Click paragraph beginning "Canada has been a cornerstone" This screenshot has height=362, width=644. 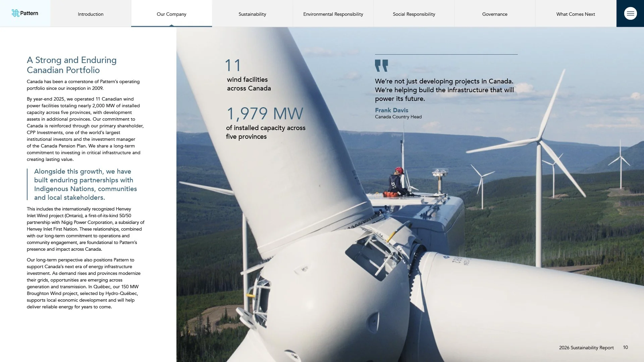(83, 85)
